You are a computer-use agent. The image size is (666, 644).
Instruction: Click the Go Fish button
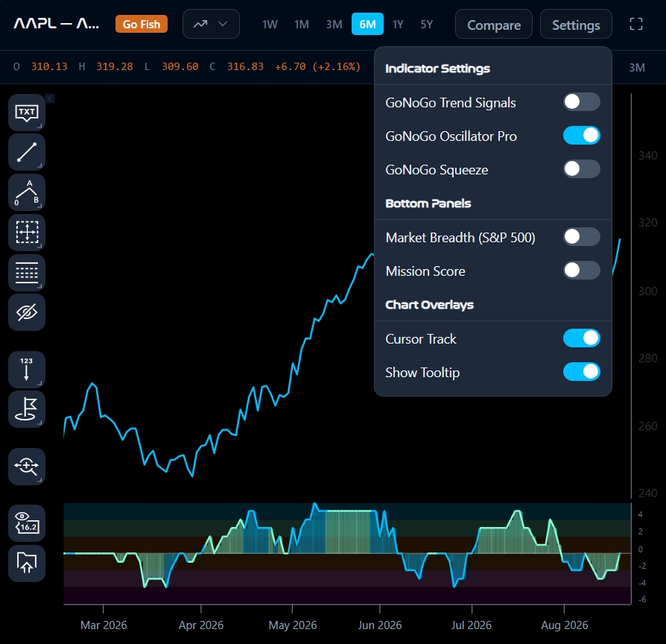[x=142, y=25]
